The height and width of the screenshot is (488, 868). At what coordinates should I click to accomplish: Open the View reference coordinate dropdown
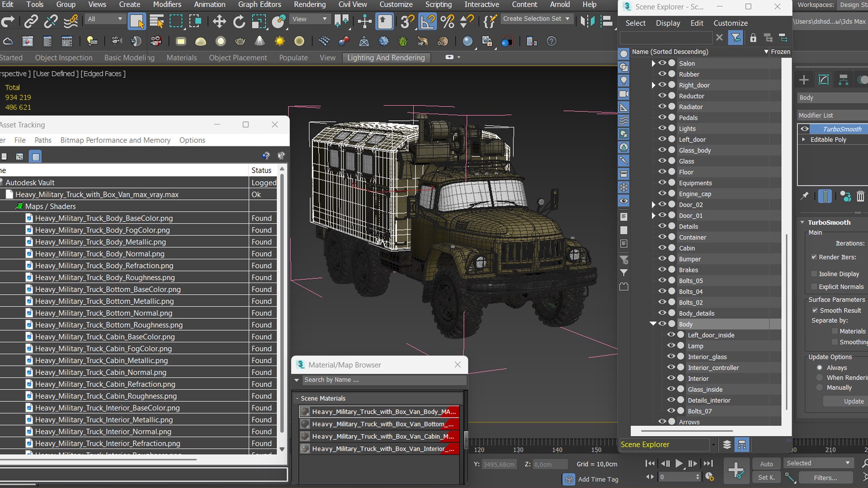click(x=310, y=19)
